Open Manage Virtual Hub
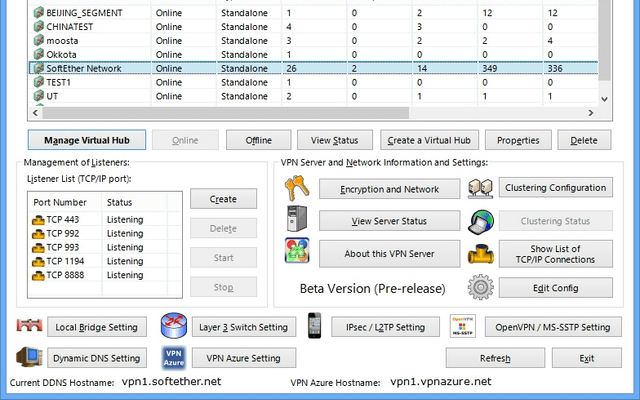This screenshot has height=400, width=640. [x=87, y=140]
